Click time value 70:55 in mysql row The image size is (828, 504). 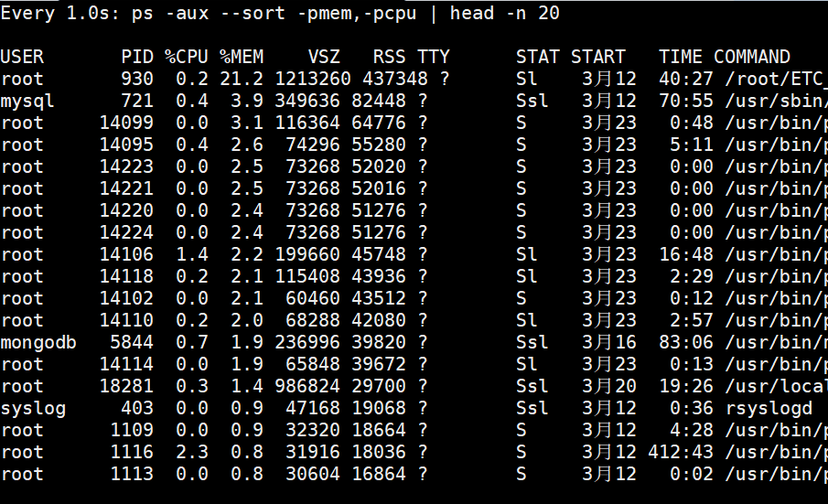click(686, 101)
